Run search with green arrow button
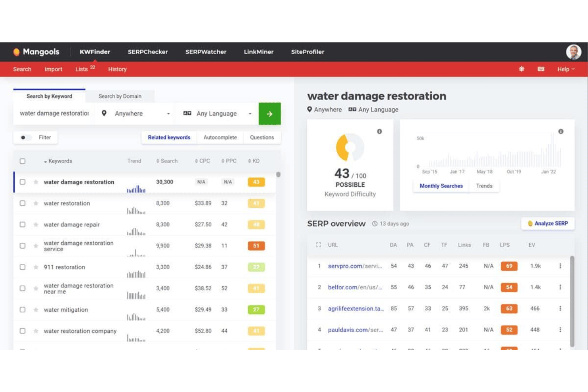 (269, 114)
